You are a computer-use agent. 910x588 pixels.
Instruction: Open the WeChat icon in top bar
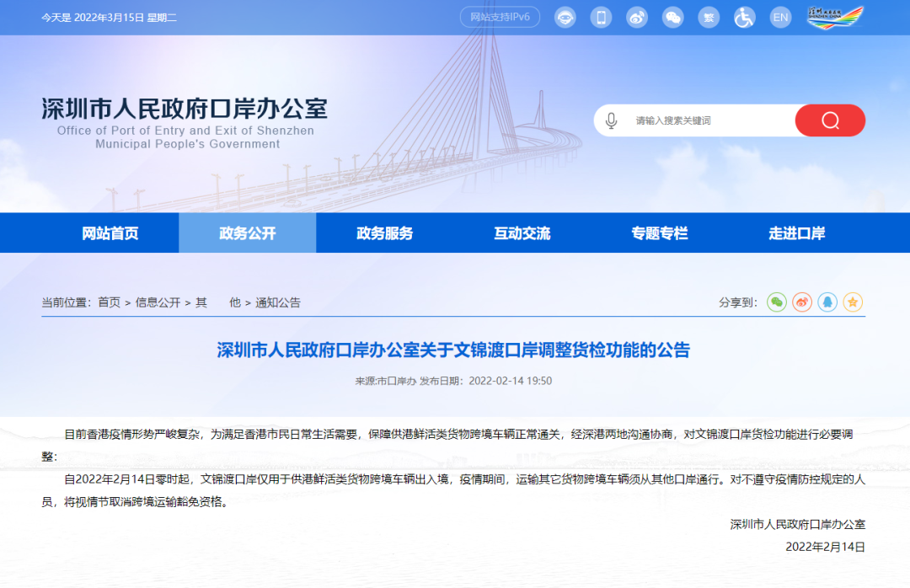point(673,17)
